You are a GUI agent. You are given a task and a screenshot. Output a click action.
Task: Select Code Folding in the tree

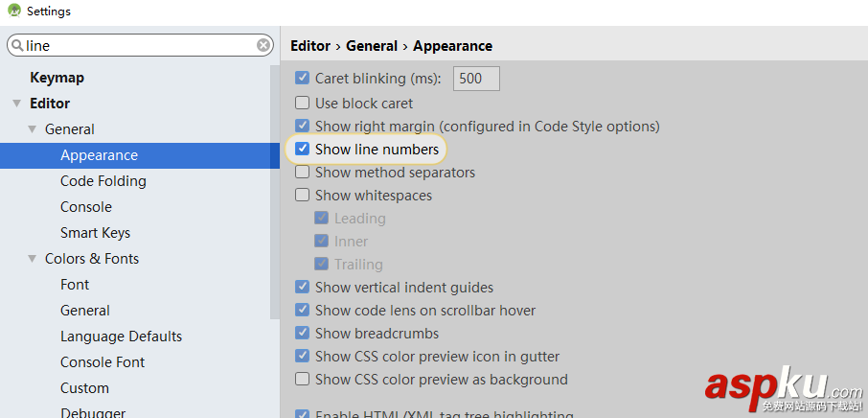pyautogui.click(x=103, y=181)
